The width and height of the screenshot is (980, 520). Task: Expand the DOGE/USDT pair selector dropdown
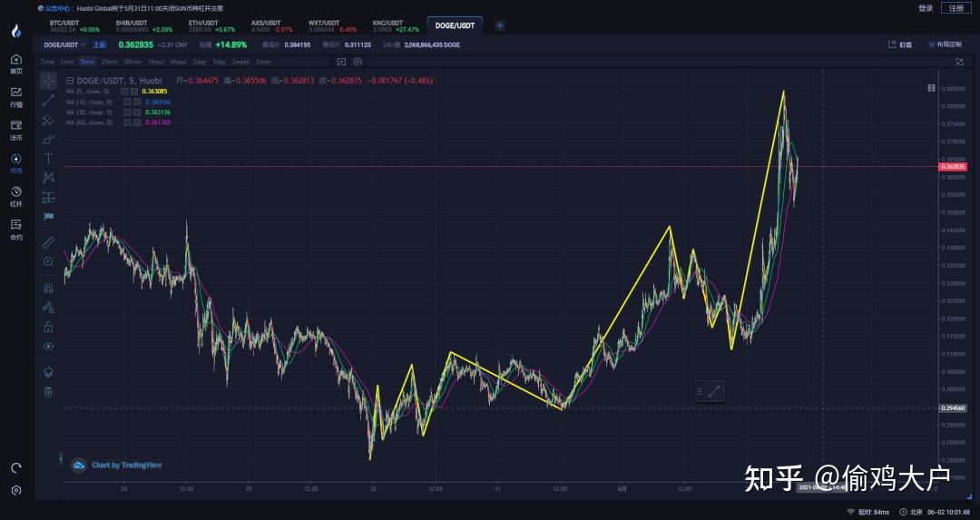click(64, 45)
